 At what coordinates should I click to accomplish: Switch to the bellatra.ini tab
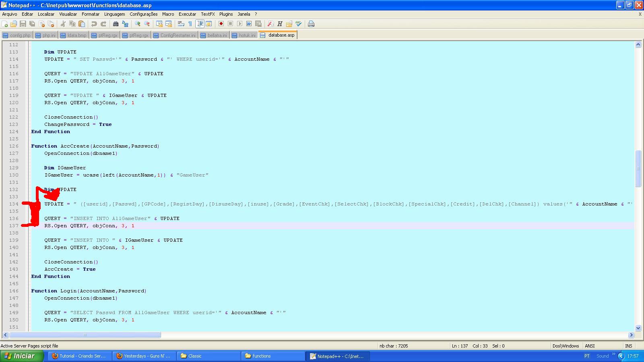point(214,35)
